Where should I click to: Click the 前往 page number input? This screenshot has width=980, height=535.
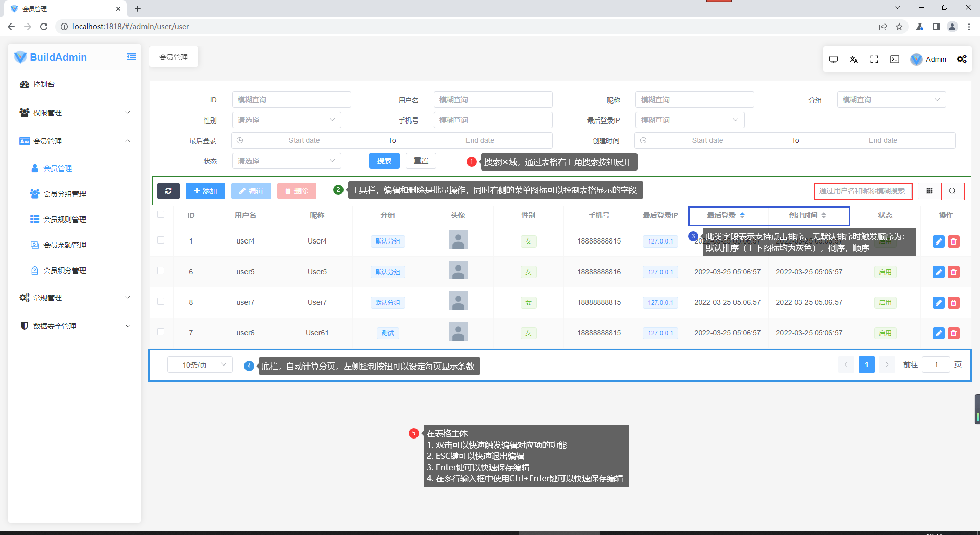tap(936, 364)
